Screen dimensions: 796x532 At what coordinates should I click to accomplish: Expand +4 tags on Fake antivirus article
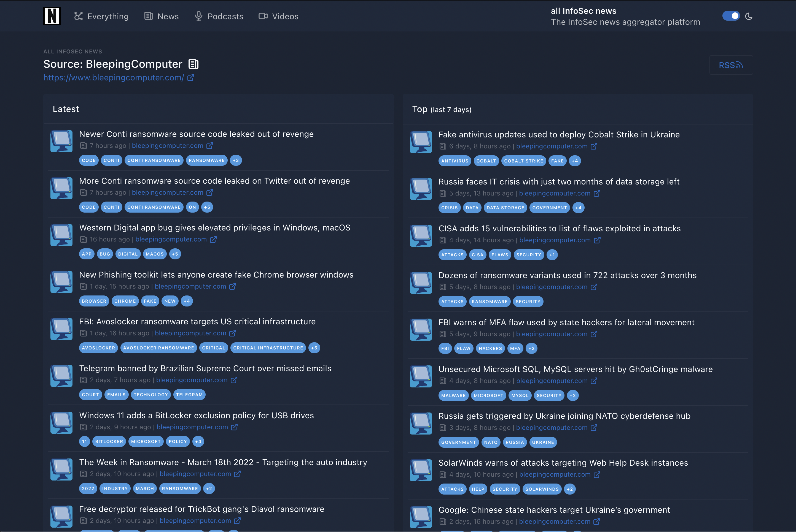click(x=575, y=161)
